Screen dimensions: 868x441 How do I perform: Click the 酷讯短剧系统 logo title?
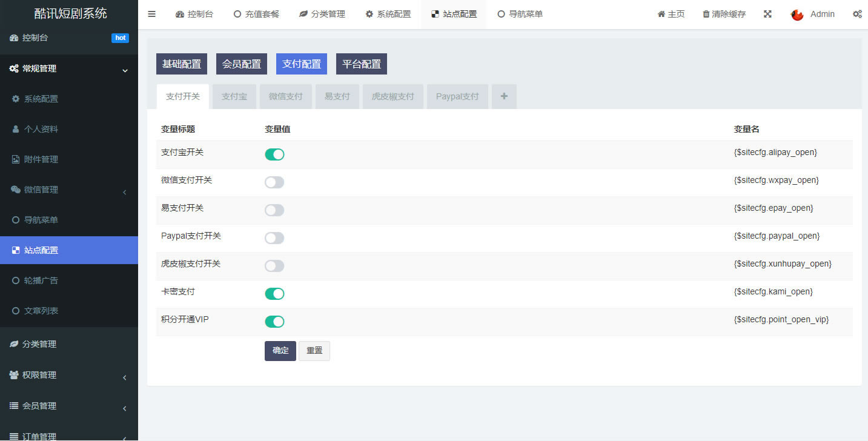click(x=71, y=13)
